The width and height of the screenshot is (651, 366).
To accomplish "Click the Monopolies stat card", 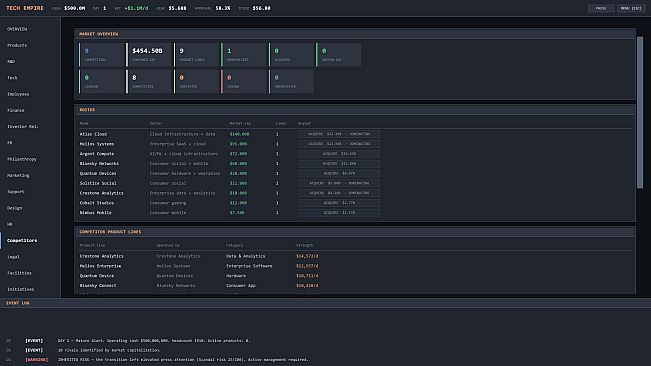I will (243, 54).
